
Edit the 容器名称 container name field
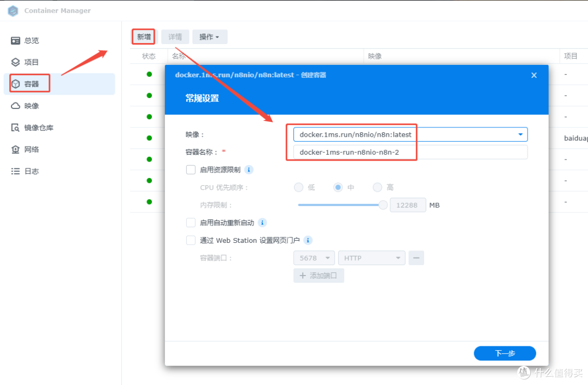[411, 152]
